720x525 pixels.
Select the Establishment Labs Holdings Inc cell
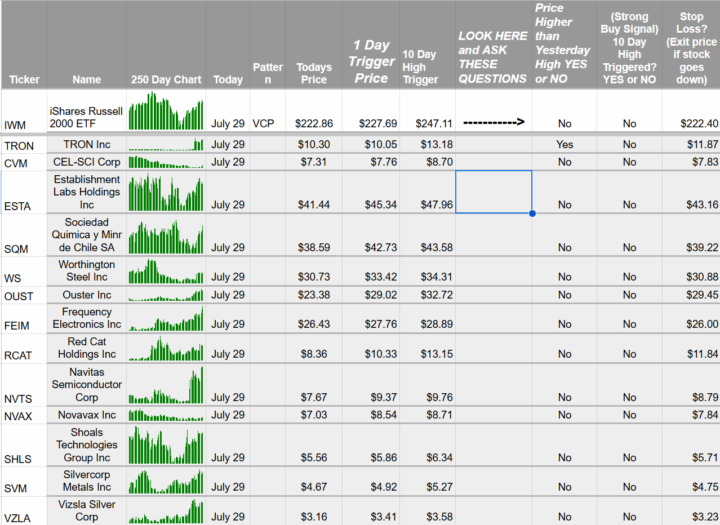point(87,192)
